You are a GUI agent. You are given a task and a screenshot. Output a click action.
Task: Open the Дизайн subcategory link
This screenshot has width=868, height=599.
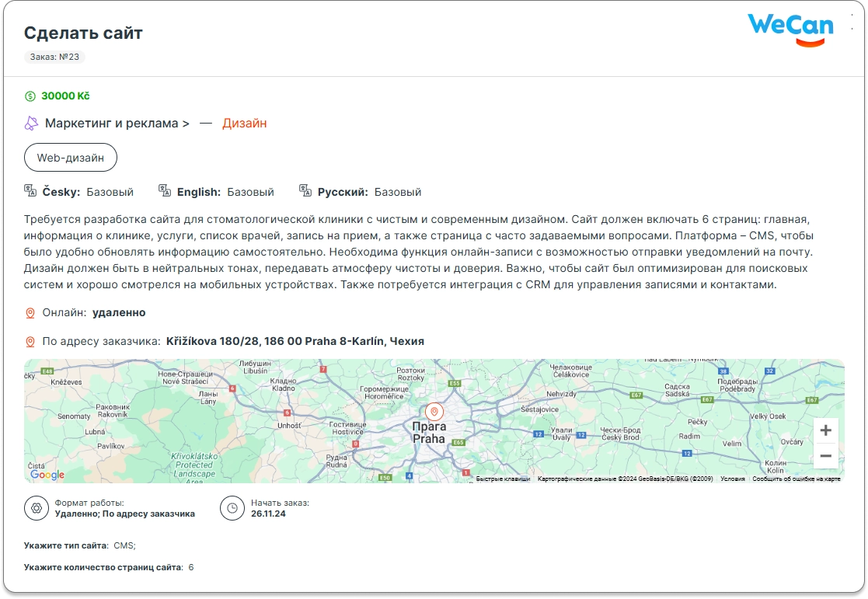tap(244, 123)
